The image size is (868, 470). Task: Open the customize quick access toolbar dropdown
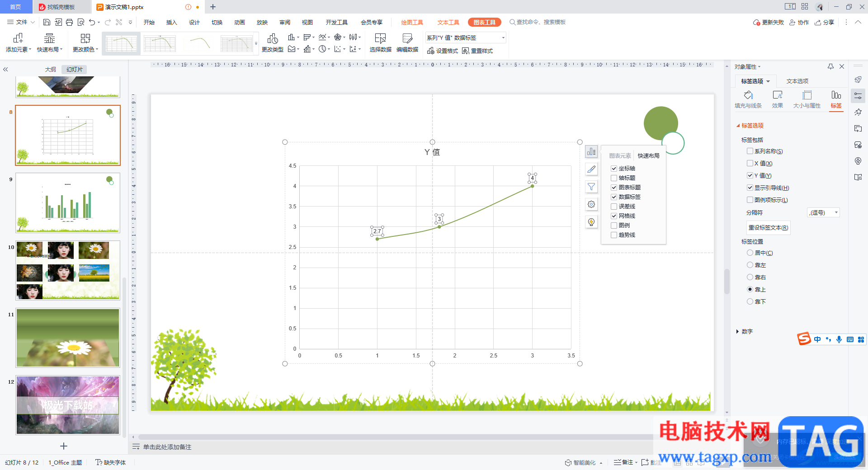coord(131,22)
